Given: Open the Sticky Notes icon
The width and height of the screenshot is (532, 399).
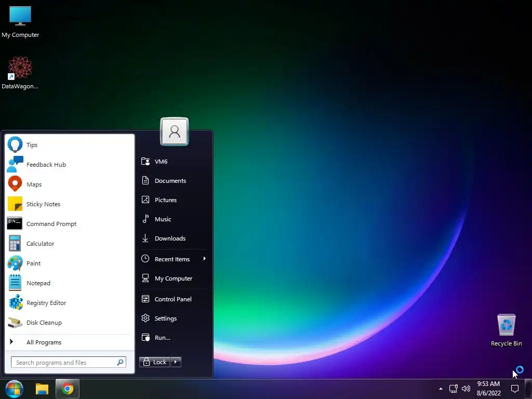Looking at the screenshot, I should point(15,204).
